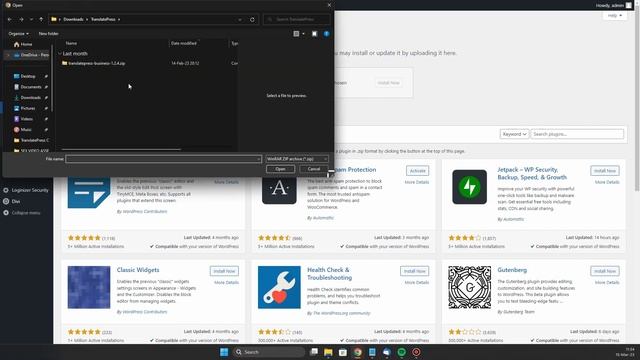Open the TranslatePress folder in sidebar

coord(31,140)
